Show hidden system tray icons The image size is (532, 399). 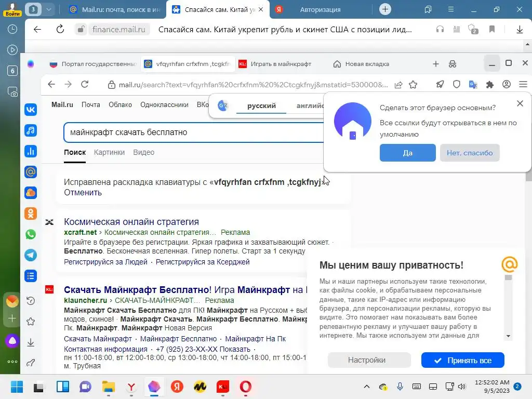pos(367,387)
